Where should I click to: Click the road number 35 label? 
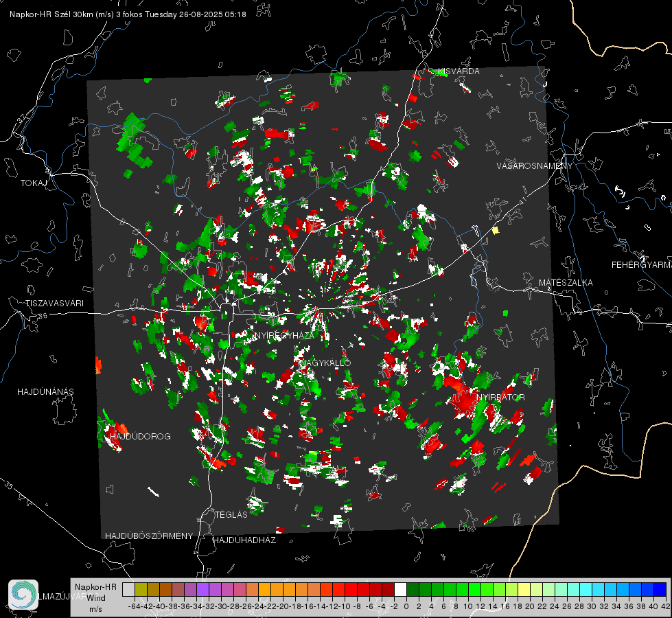click(8, 485)
